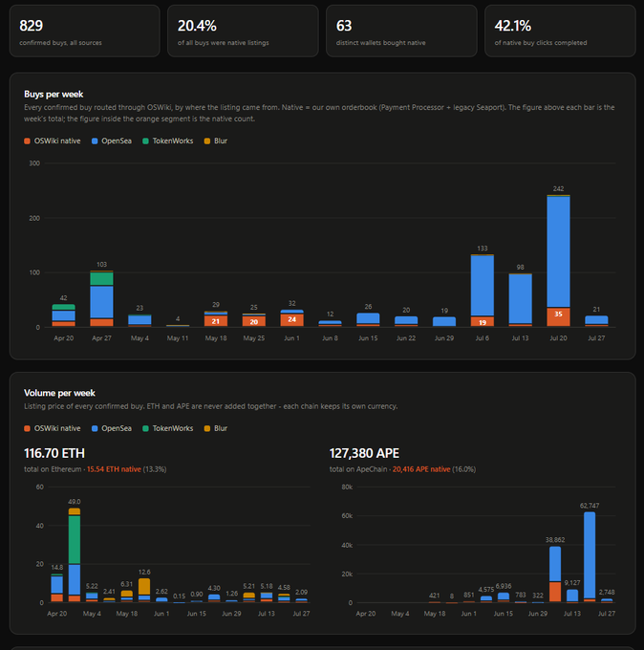The image size is (644, 650).
Task: Click the Jun 15 buys bar totaling 26
Action: (x=369, y=319)
